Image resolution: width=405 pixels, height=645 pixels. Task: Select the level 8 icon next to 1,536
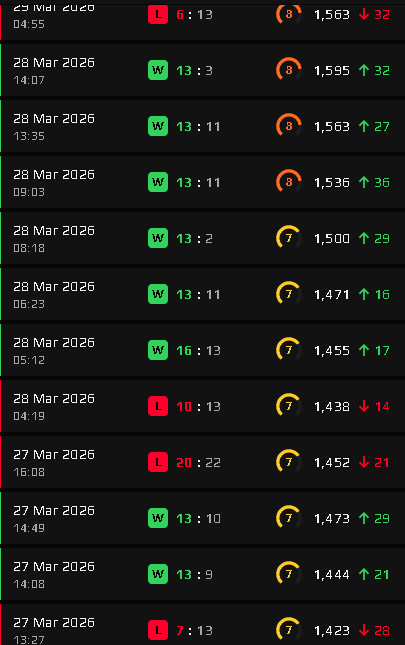(x=289, y=182)
